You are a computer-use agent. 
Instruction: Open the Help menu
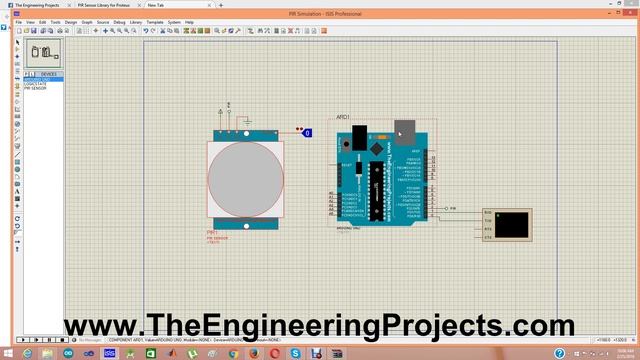189,22
